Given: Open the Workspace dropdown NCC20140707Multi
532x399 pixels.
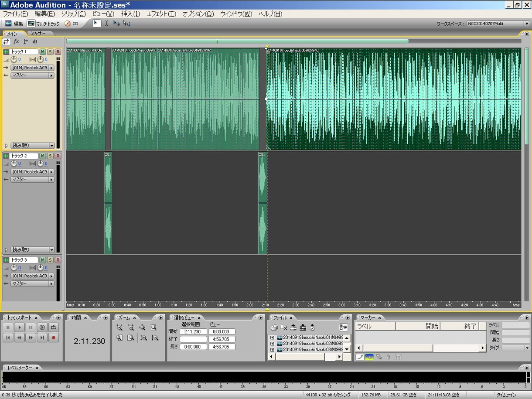Looking at the screenshot, I should [498, 24].
